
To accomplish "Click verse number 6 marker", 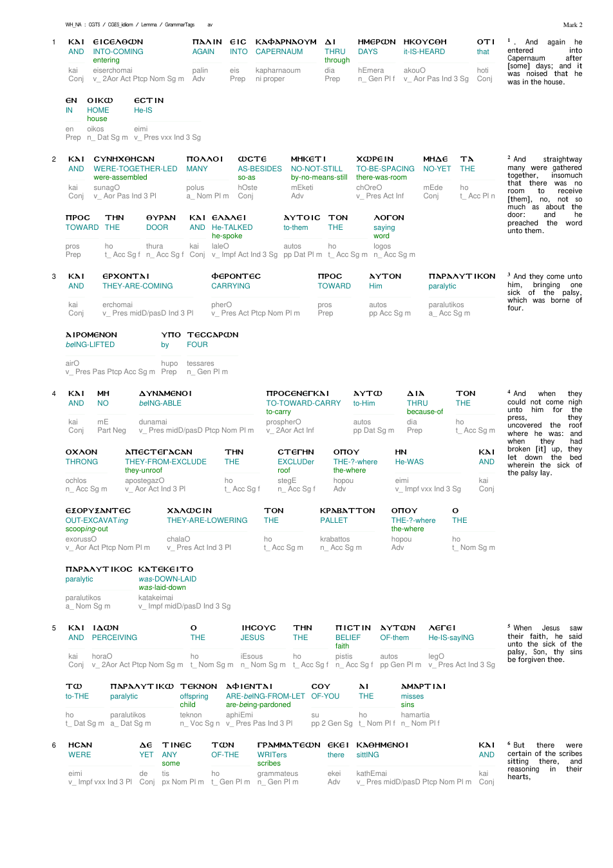I will 54,745.
